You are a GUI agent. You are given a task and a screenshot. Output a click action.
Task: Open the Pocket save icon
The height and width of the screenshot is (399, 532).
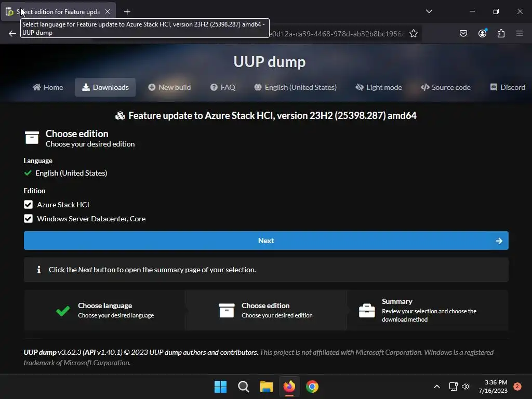coord(463,33)
